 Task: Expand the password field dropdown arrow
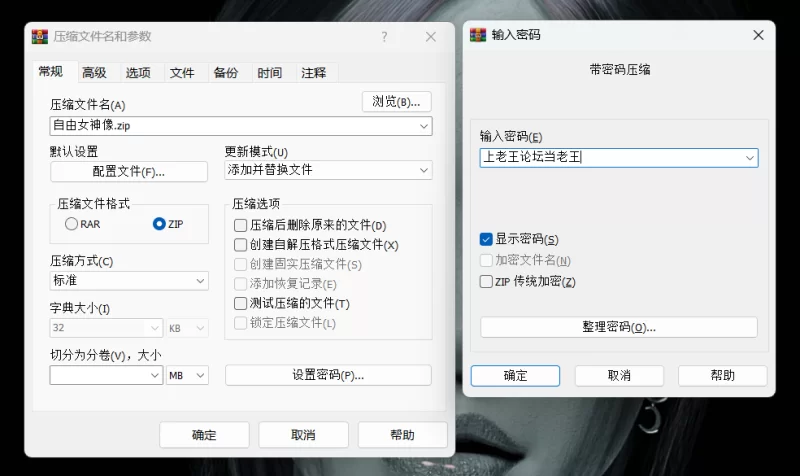pos(749,158)
